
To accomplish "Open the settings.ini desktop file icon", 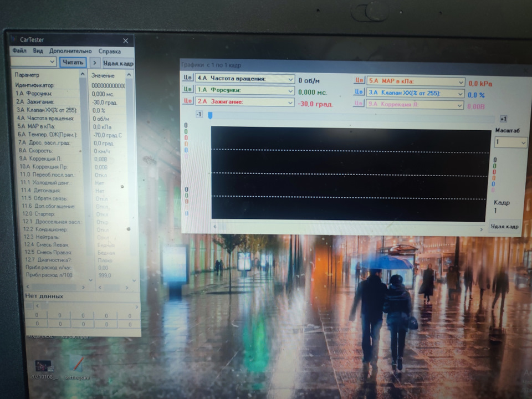I will (78, 368).
